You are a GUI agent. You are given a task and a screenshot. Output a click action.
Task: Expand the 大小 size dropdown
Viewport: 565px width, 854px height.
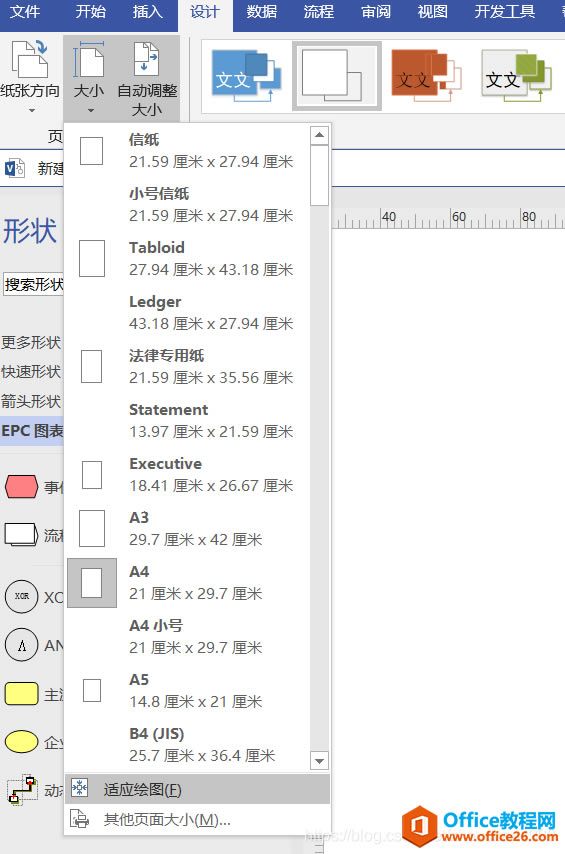point(89,78)
